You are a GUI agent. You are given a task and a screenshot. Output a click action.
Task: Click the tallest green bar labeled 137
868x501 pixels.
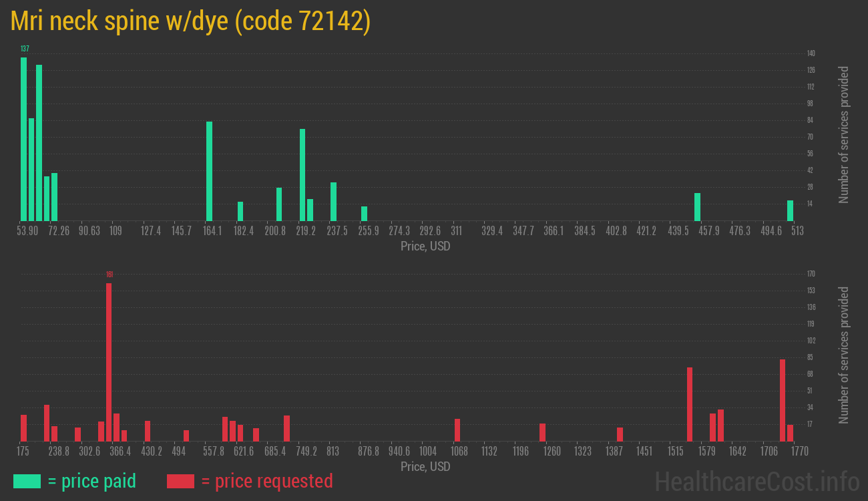pos(24,139)
